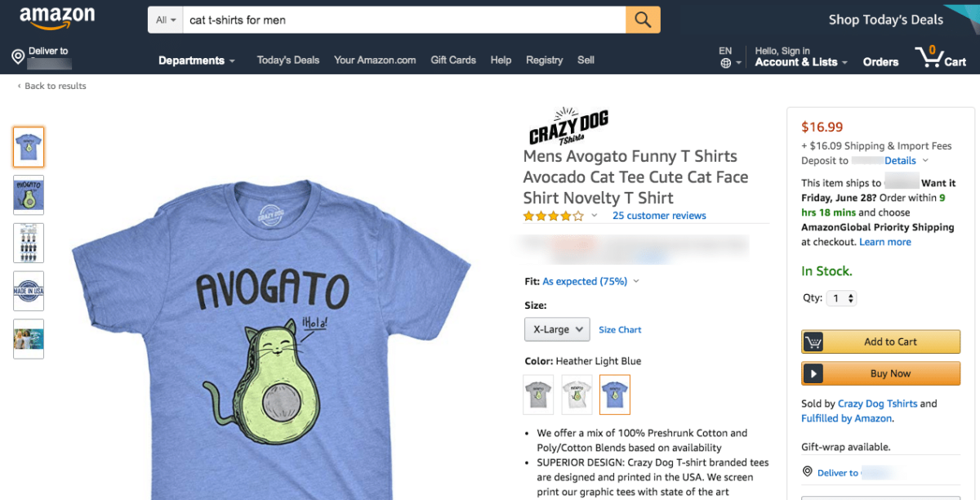
Task: Open the shopping cart icon
Action: pyautogui.click(x=929, y=57)
